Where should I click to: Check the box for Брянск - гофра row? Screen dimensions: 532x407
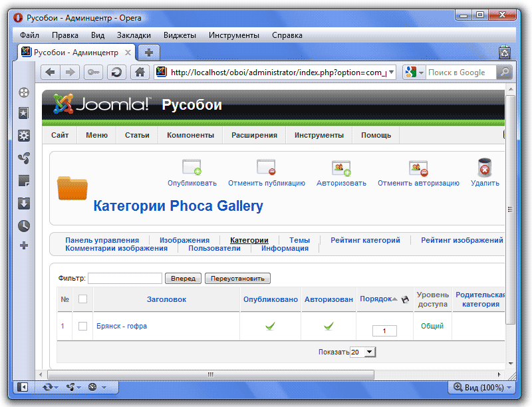coord(82,327)
